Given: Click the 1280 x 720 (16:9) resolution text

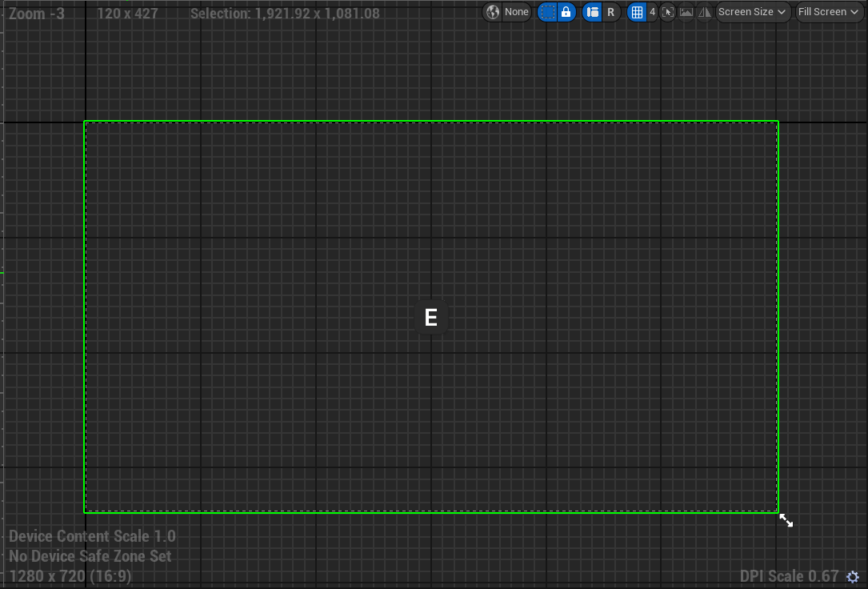Looking at the screenshot, I should click(70, 576).
